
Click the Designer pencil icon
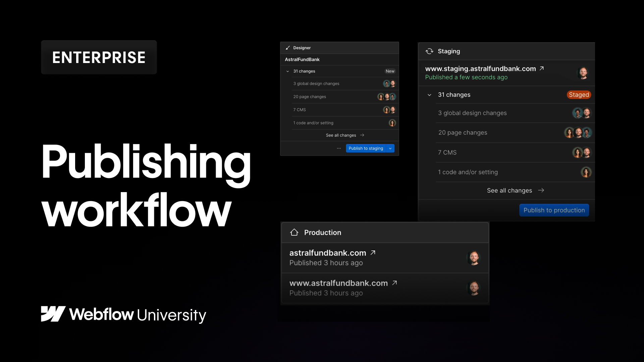[x=287, y=48]
